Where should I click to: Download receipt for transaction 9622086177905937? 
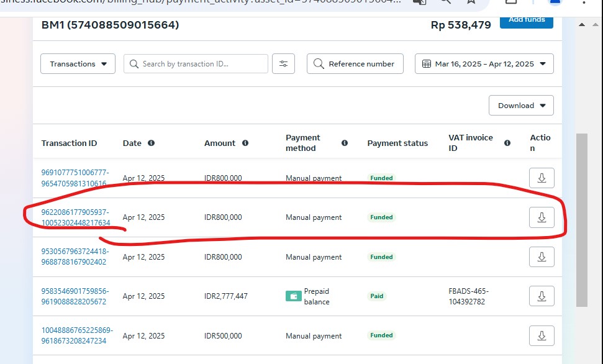(x=542, y=217)
